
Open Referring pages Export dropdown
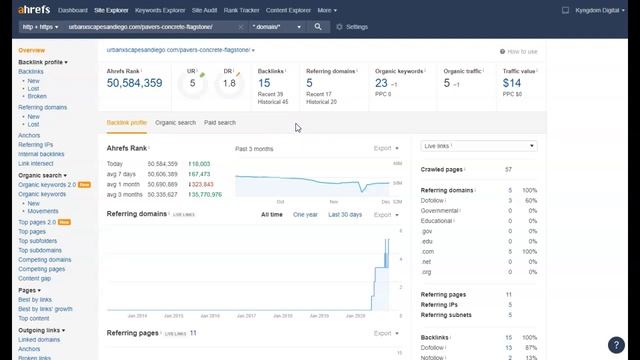pos(386,333)
